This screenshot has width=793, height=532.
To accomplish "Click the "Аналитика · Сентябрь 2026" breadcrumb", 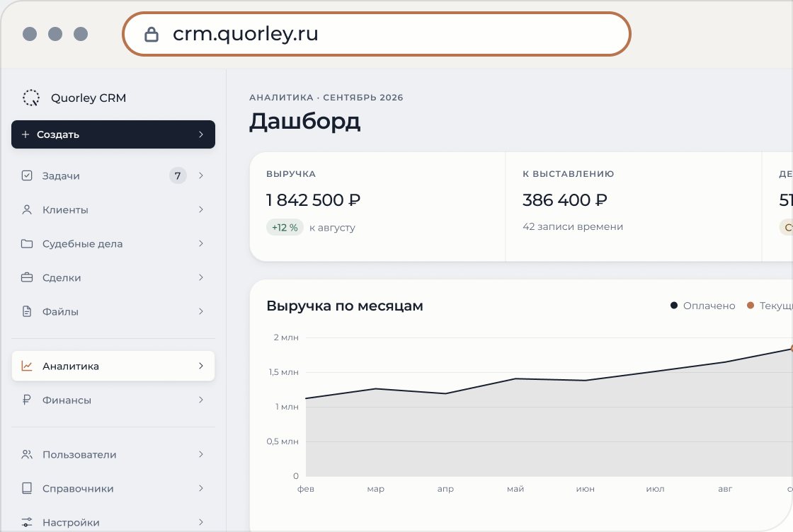I will pos(326,98).
